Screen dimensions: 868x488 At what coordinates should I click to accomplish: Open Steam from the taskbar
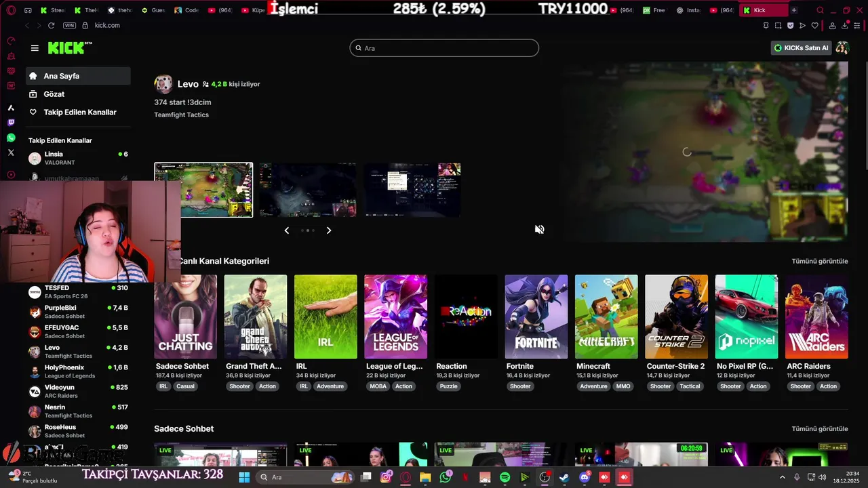click(564, 477)
